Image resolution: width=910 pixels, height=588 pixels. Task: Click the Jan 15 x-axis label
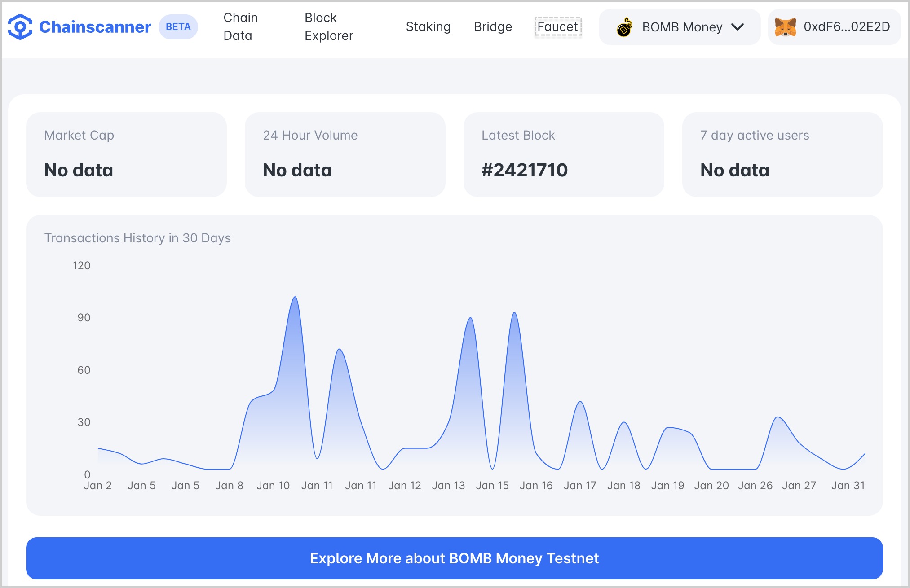pos(492,486)
